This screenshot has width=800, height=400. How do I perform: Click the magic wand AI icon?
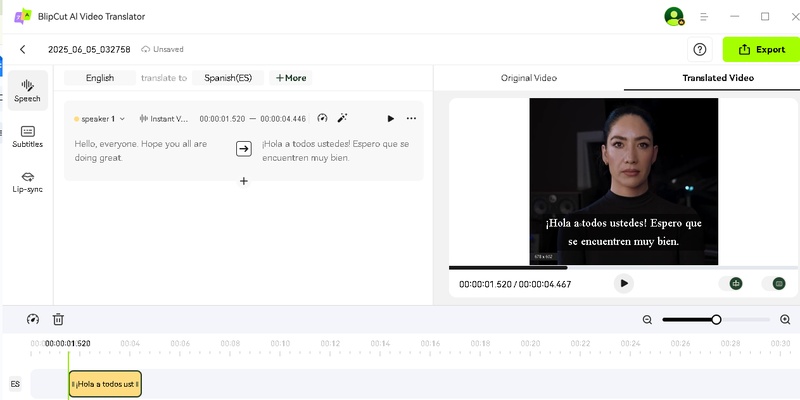343,118
